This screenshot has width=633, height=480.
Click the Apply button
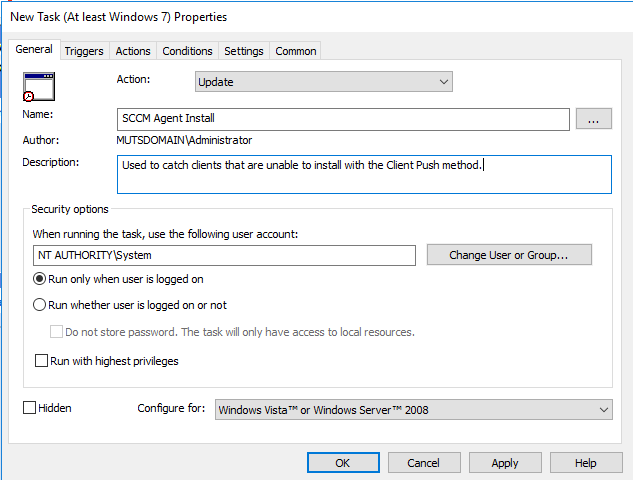(x=505, y=463)
